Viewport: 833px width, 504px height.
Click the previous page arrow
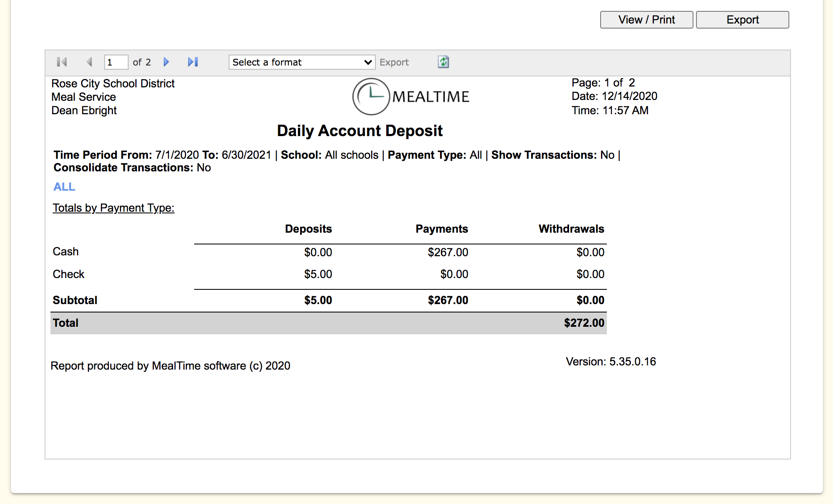(89, 62)
